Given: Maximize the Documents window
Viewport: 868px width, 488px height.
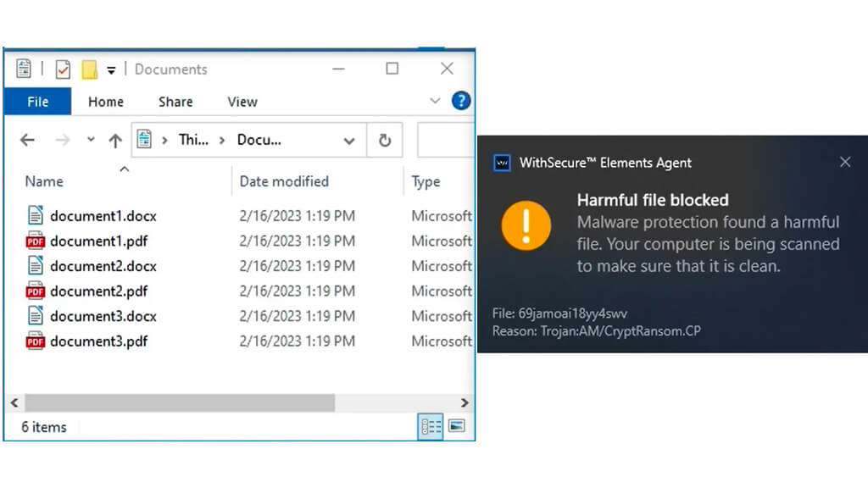Looking at the screenshot, I should coord(392,69).
